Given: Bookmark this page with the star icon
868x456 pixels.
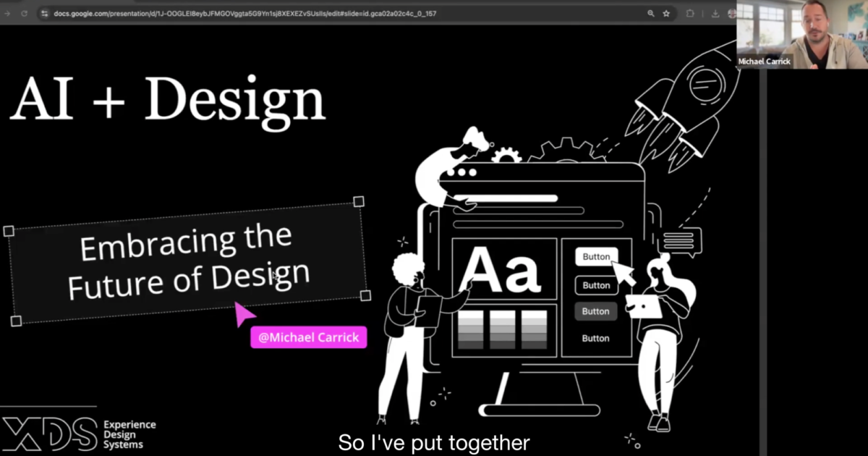Looking at the screenshot, I should [x=666, y=13].
